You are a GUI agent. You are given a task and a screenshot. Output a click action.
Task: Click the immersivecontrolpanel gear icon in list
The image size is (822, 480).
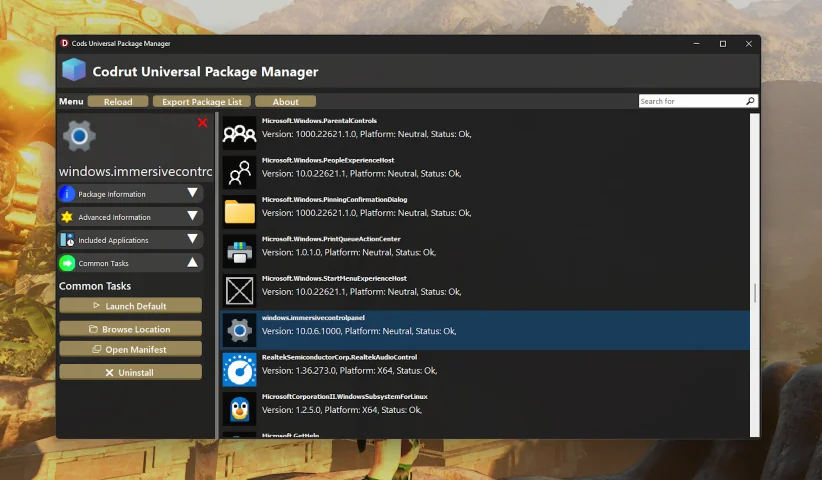pos(240,330)
